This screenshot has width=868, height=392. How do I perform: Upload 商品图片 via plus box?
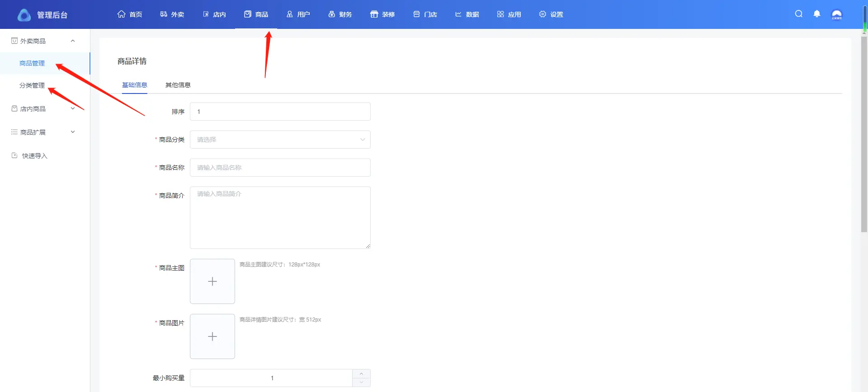[212, 336]
